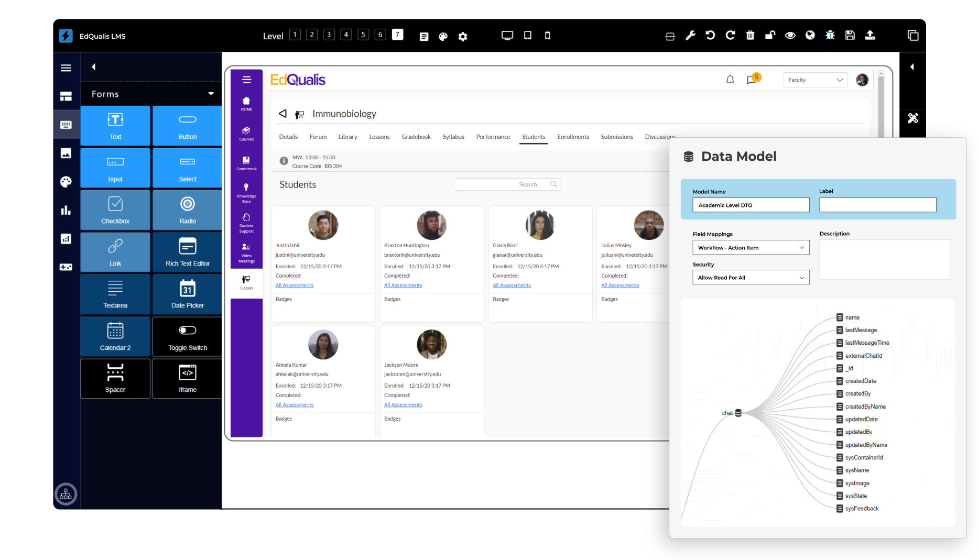Click the wrench tool icon in the top toolbar

pyautogui.click(x=690, y=35)
